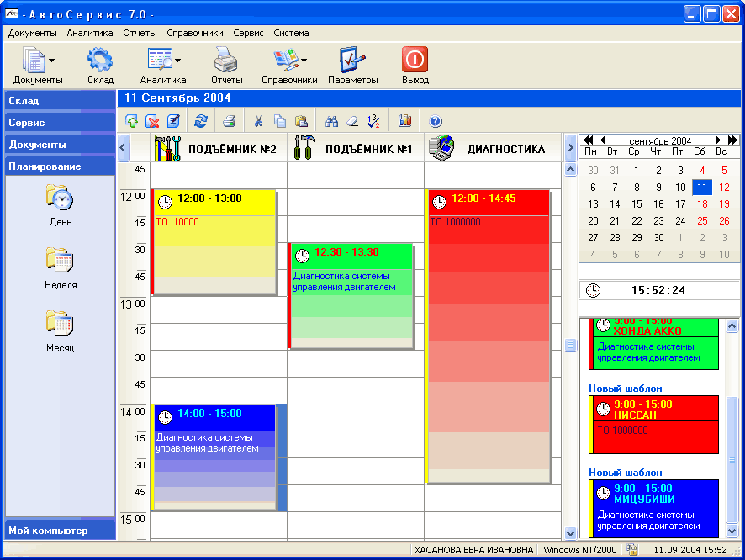
Task: Open the Параметры settings
Action: pyautogui.click(x=352, y=61)
